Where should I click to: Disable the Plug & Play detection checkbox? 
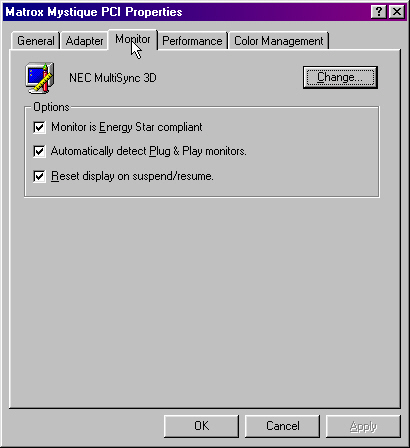(x=39, y=151)
